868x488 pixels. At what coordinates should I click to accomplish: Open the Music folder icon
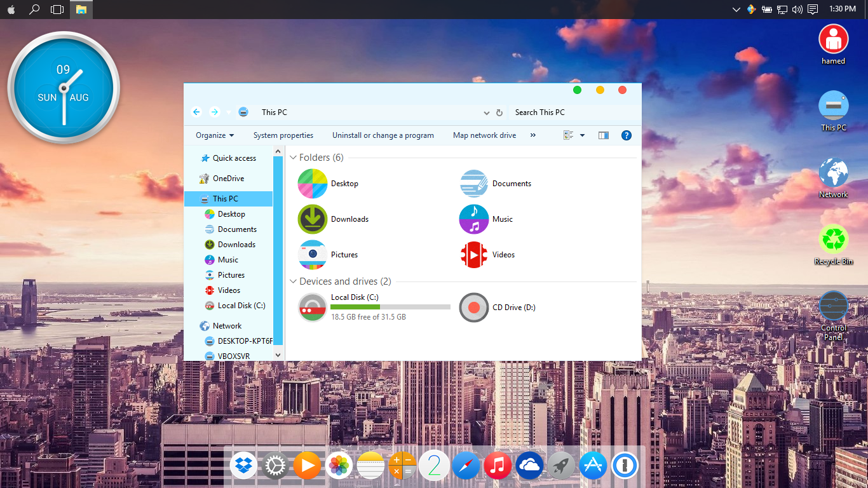click(x=473, y=219)
